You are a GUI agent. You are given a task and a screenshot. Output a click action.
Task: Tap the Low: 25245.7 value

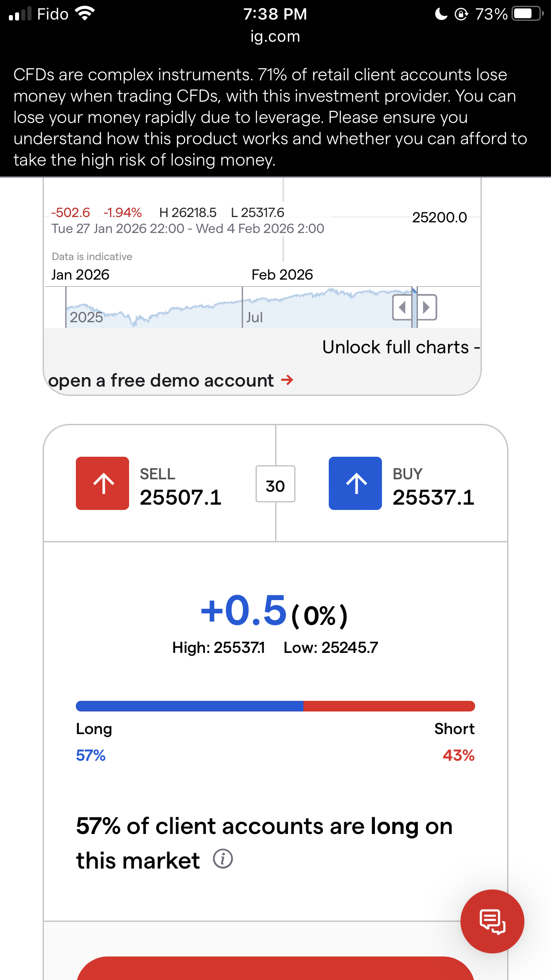pyautogui.click(x=331, y=648)
